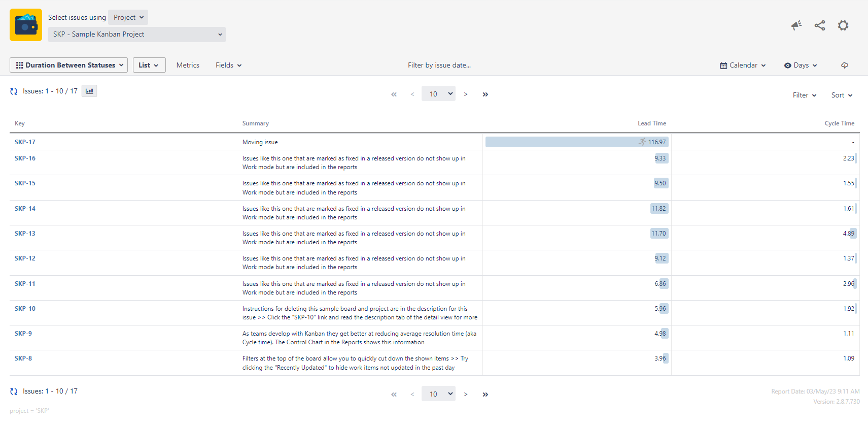Open the settings gear icon
This screenshot has height=425, width=868.
[x=843, y=25]
